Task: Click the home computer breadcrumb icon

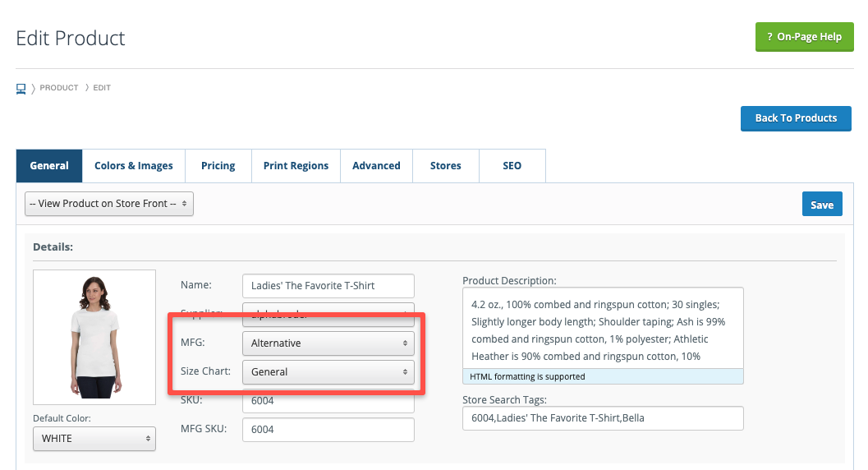Action: coord(21,88)
